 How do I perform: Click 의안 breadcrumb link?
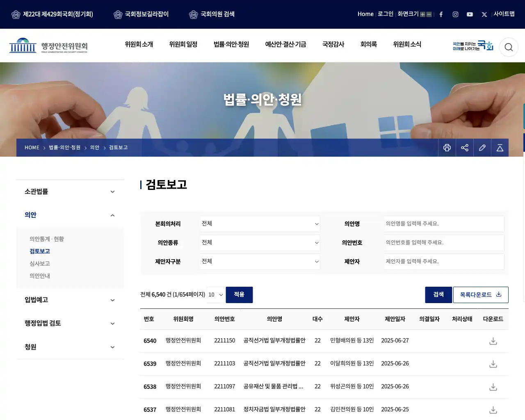click(95, 148)
